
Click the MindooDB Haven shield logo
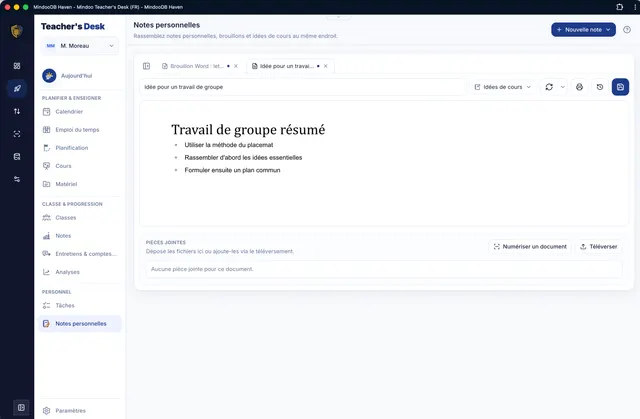pyautogui.click(x=17, y=31)
